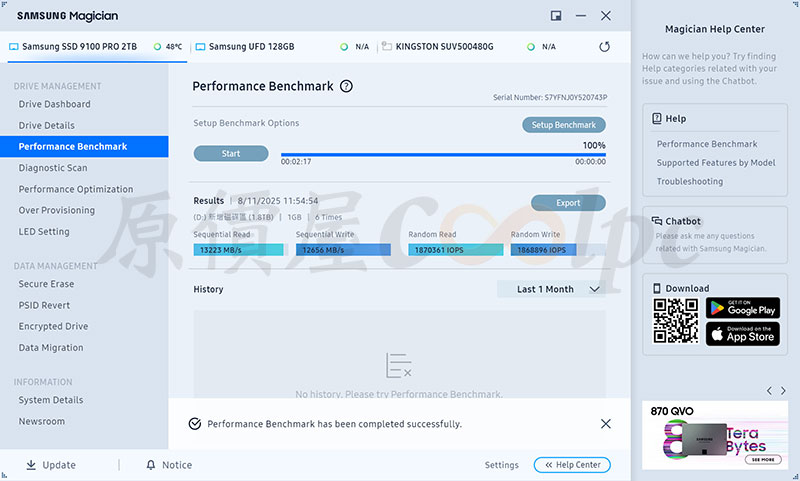
Task: Open the Google Play badge
Action: point(743,308)
